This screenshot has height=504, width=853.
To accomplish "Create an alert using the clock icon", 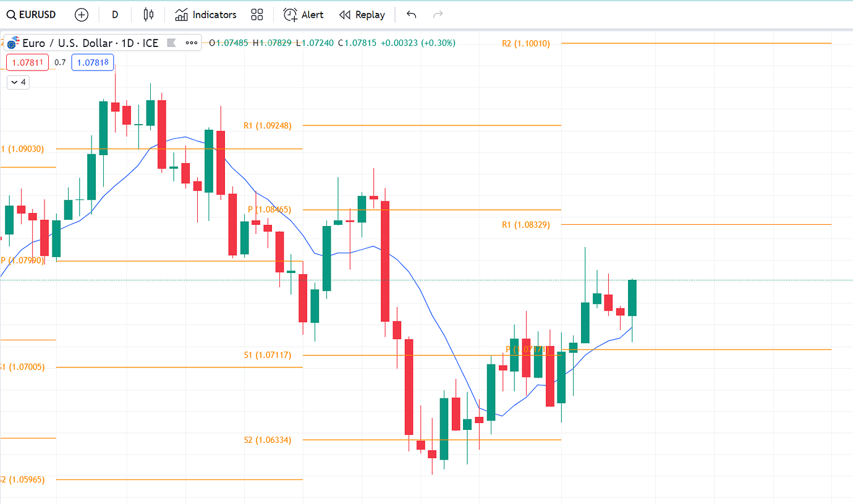I will (x=289, y=14).
